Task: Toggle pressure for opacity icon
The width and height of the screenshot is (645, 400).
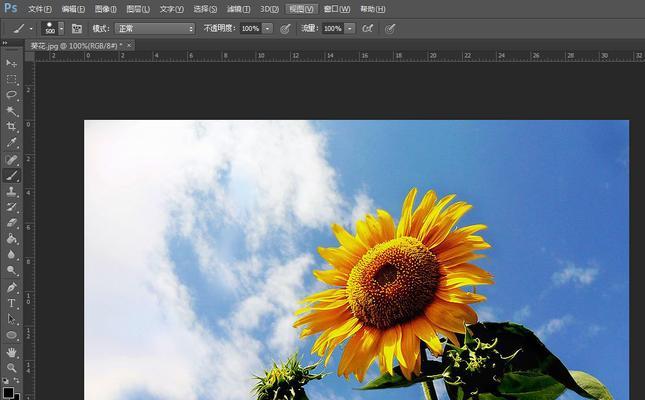Action: tap(285, 28)
